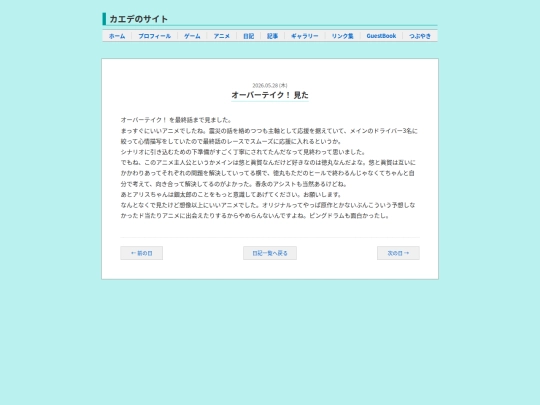This screenshot has width=540, height=405.
Task: Select the 記事 navigation item
Action: coord(272,36)
